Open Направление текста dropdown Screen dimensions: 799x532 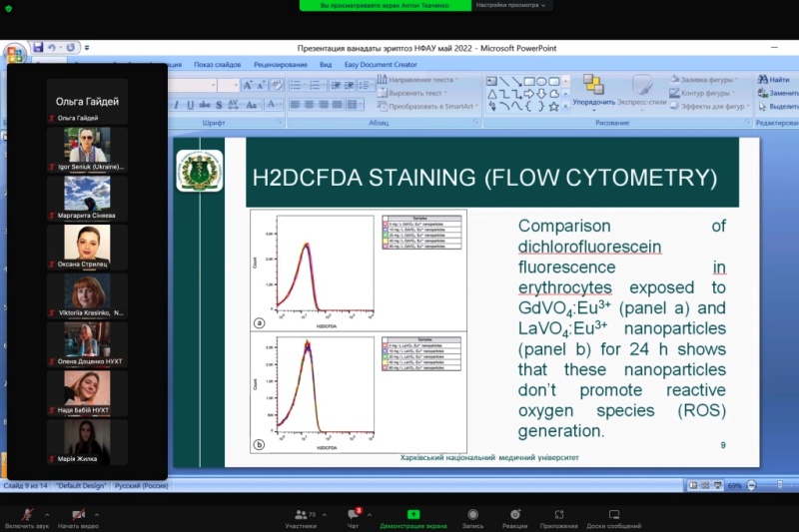417,80
